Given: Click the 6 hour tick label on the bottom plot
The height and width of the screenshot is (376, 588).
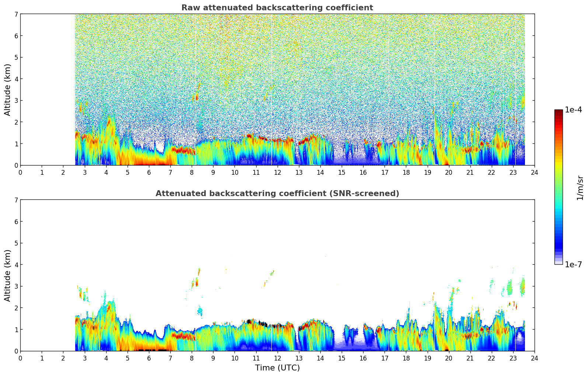Looking at the screenshot, I should pos(149,358).
